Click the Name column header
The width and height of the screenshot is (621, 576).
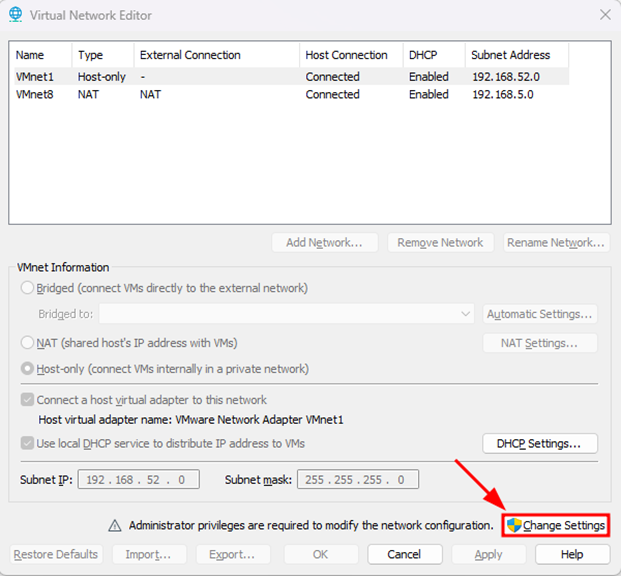(30, 55)
